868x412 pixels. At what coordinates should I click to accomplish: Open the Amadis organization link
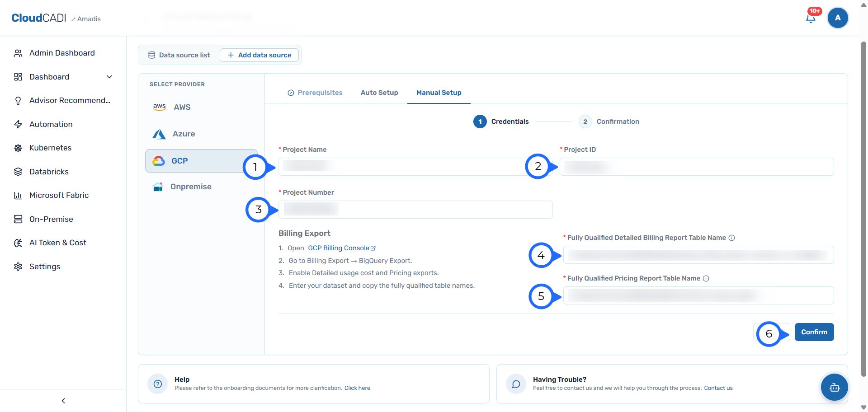(x=86, y=19)
